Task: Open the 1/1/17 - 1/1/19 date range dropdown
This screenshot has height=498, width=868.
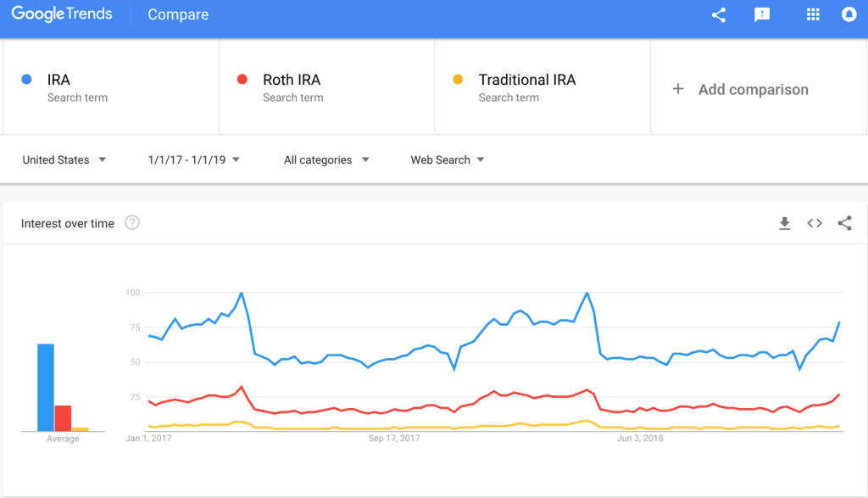Action: tap(194, 160)
